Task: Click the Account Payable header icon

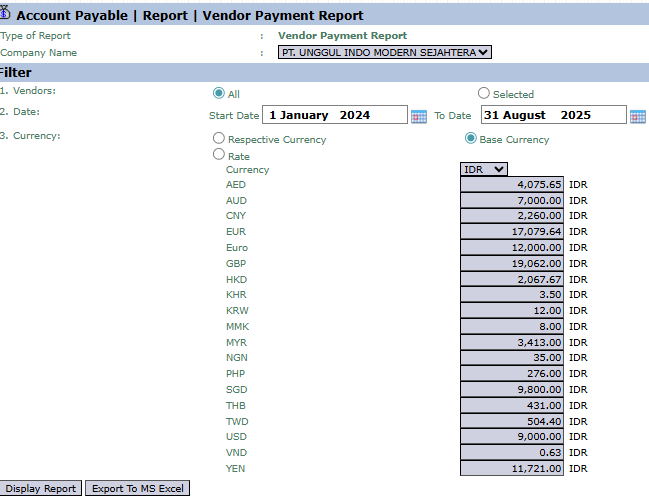Action: (7, 14)
